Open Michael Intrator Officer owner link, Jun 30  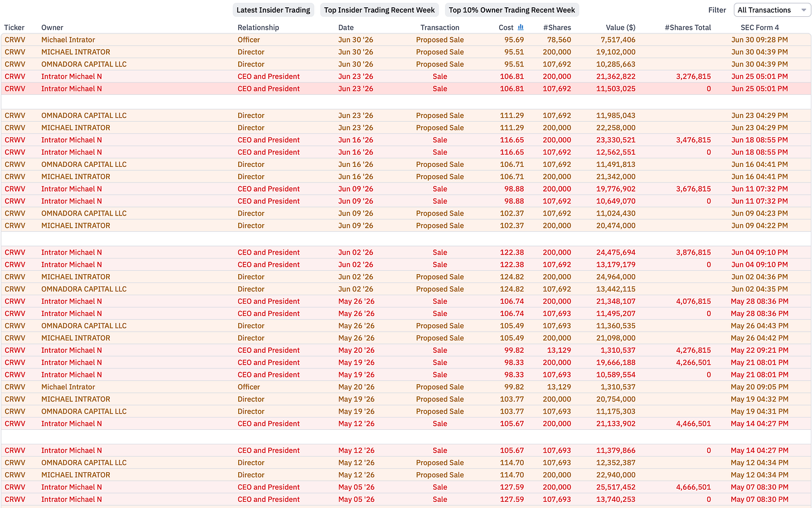(68, 40)
